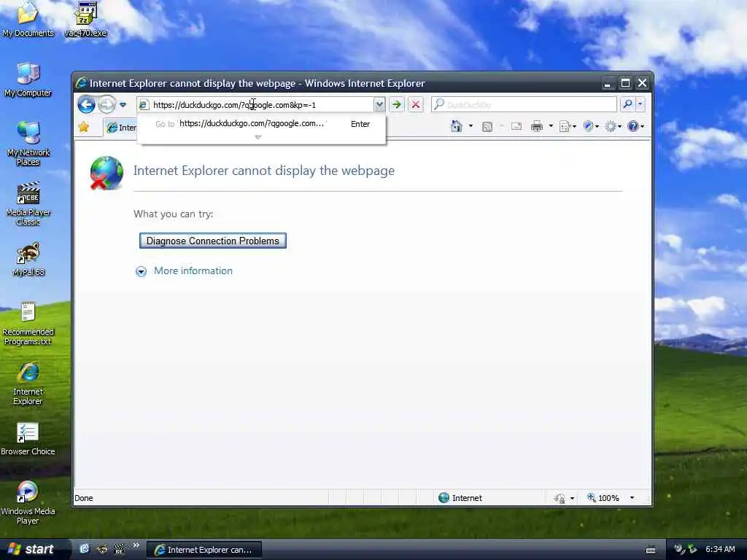Click the network status tray icon

click(680, 549)
